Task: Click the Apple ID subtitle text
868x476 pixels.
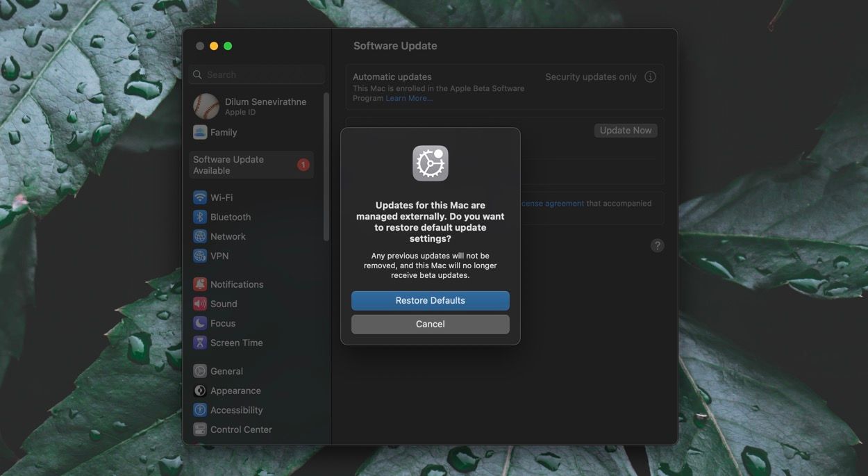Action: tap(240, 113)
